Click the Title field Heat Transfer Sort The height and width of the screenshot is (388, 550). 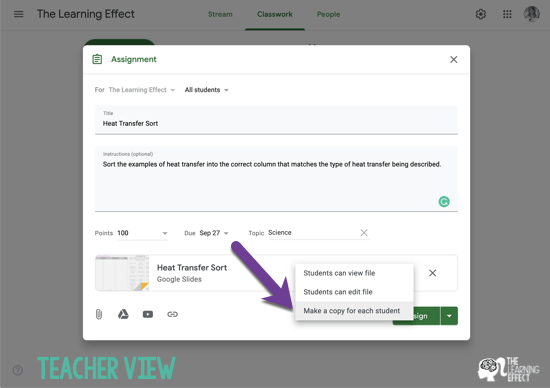point(276,120)
